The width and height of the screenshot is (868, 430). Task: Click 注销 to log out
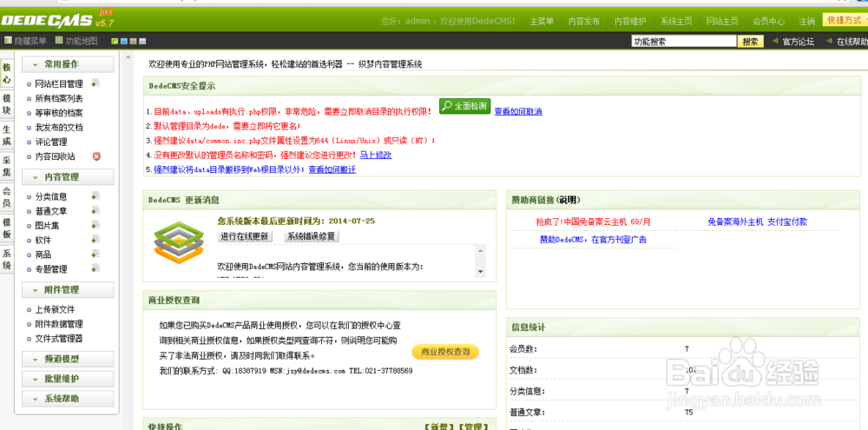(x=806, y=21)
